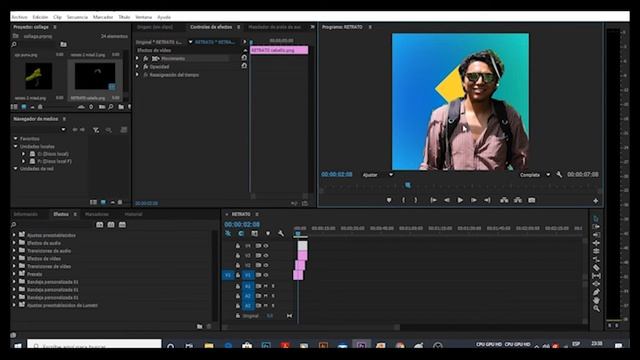Expand the Transiciones de audio folder
The image size is (640, 360).
tap(14, 251)
